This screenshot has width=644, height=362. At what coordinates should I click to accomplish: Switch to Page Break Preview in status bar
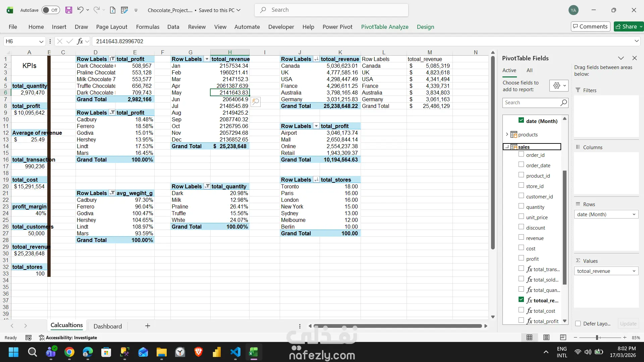563,338
